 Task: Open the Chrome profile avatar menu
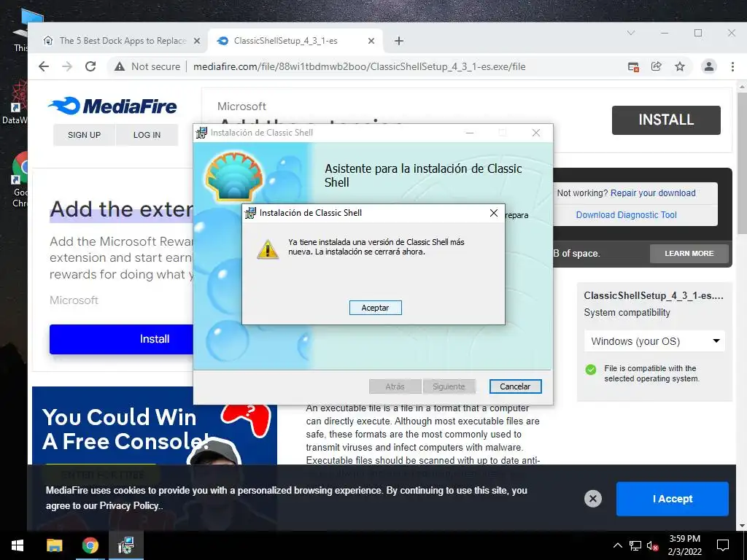click(709, 66)
